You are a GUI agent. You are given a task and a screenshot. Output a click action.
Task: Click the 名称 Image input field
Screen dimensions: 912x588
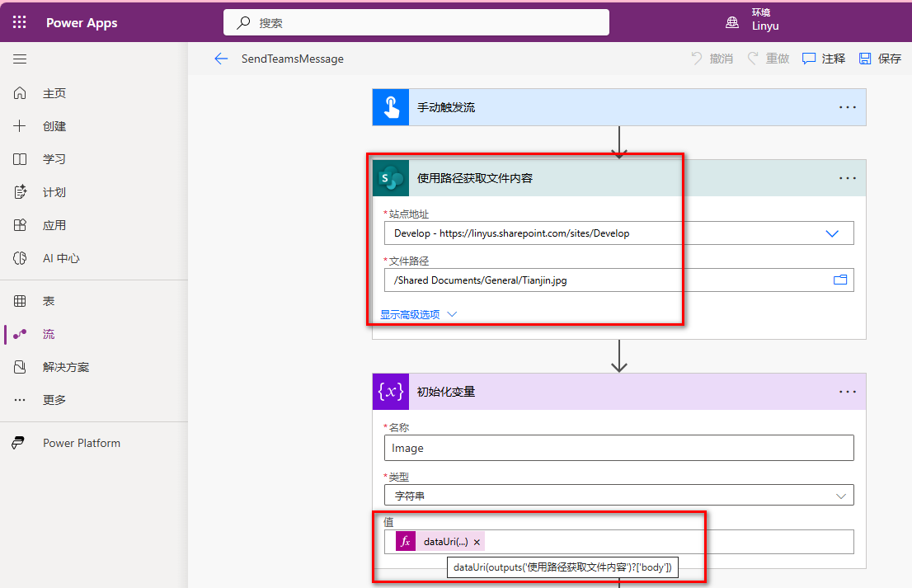pyautogui.click(x=618, y=448)
